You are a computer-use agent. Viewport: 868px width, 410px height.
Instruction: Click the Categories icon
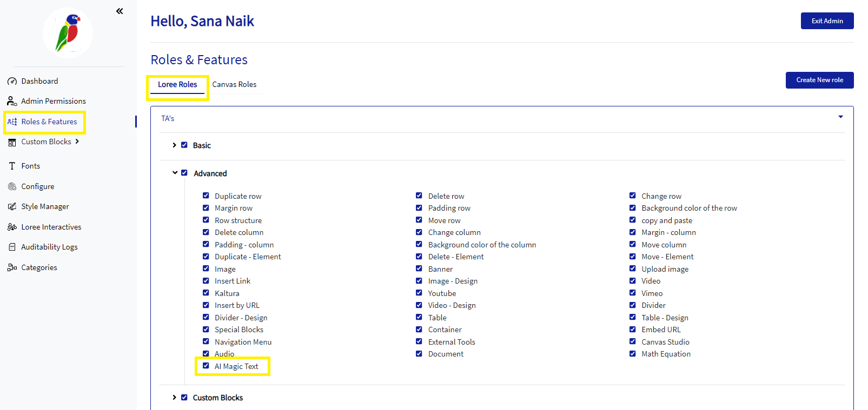coord(12,267)
